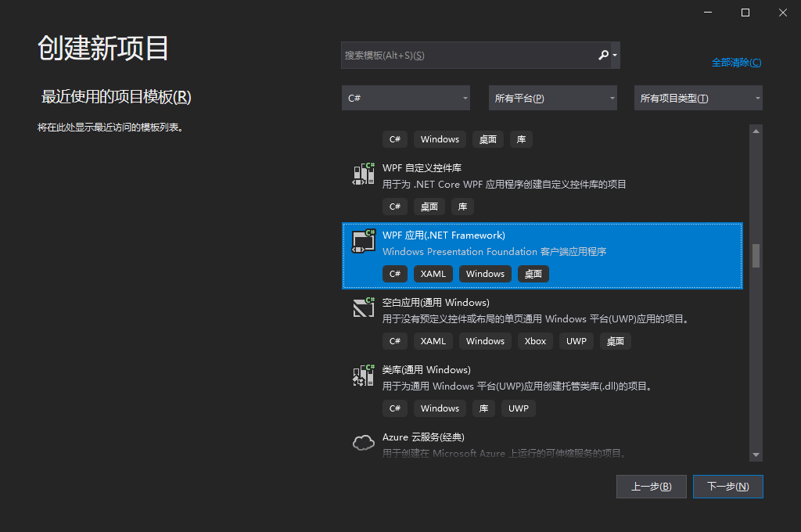Select the WPF 自定义控件库 title
The height and width of the screenshot is (532, 801).
422,168
